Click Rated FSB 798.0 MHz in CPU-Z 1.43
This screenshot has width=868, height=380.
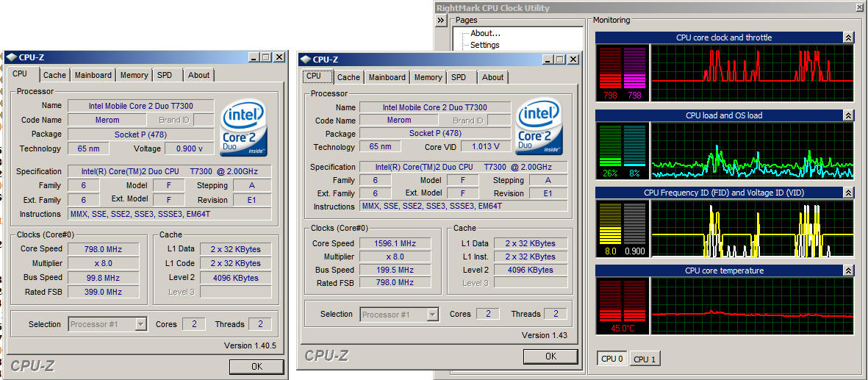395,282
